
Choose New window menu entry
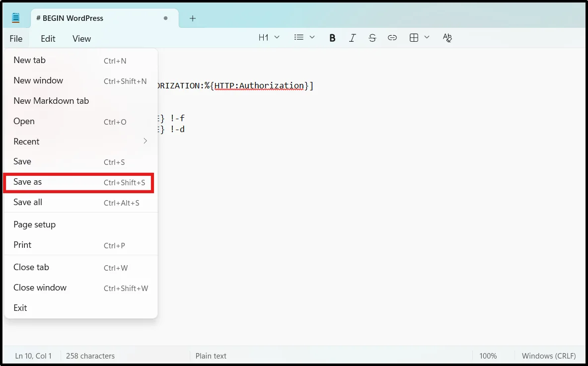[80, 80]
